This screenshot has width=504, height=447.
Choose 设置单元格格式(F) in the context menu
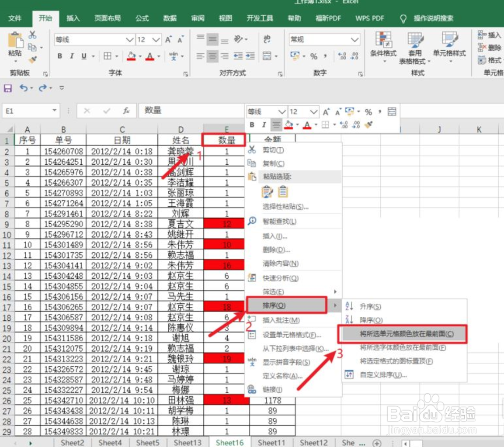tap(293, 335)
